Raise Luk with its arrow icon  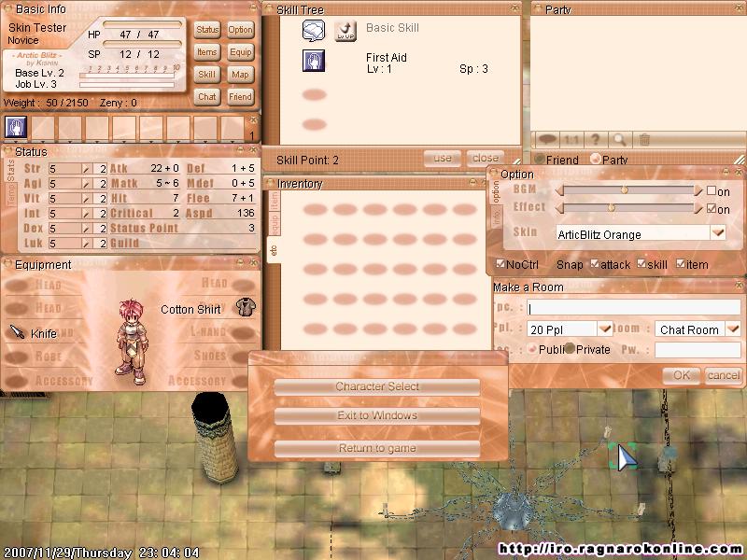pos(87,244)
